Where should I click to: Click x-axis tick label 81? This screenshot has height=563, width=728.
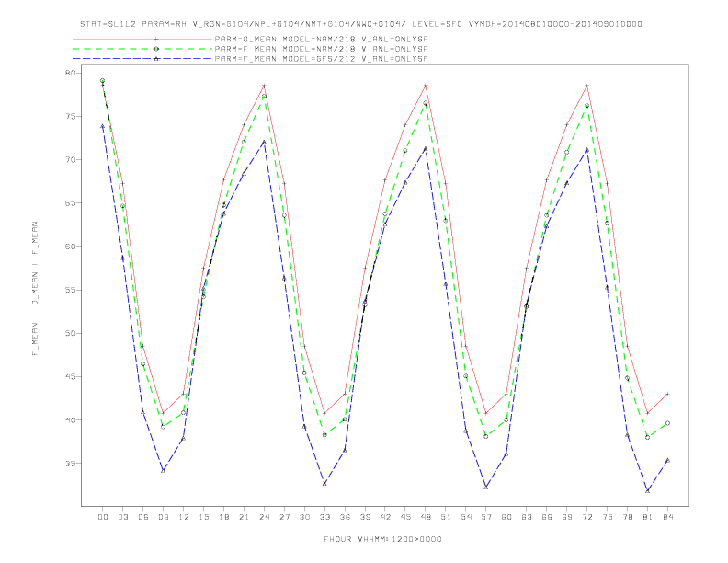tap(648, 517)
